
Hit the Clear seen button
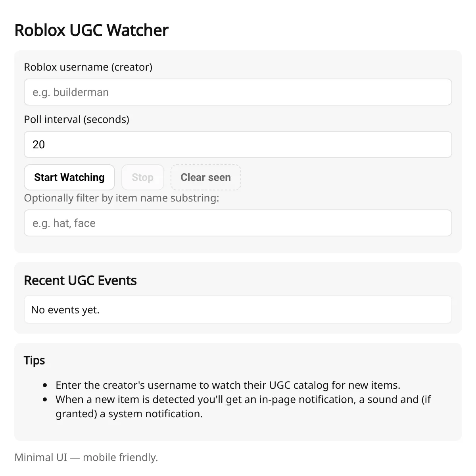pos(205,177)
